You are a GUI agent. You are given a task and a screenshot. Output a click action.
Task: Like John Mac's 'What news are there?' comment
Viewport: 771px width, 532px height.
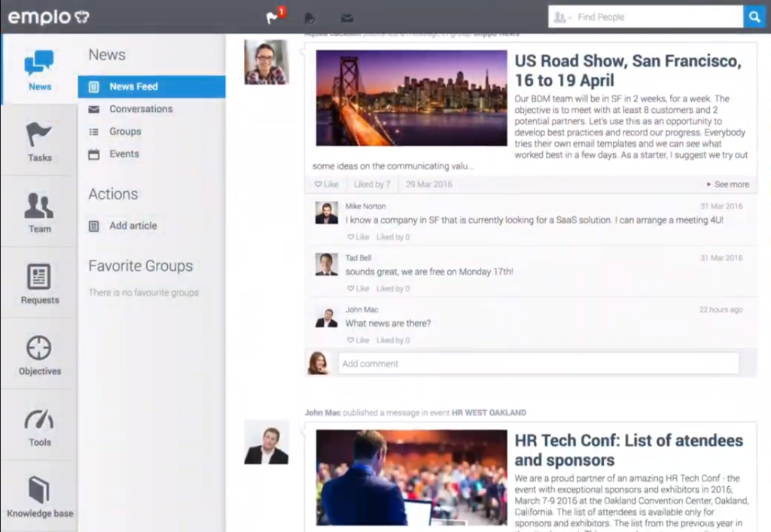pyautogui.click(x=358, y=340)
